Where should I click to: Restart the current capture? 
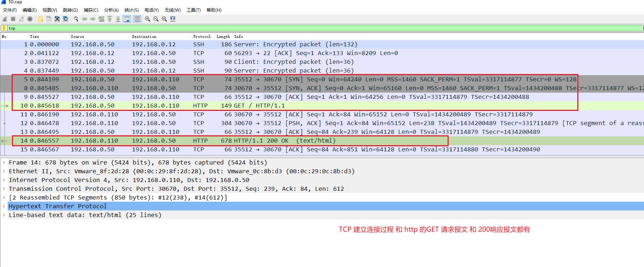pos(22,19)
